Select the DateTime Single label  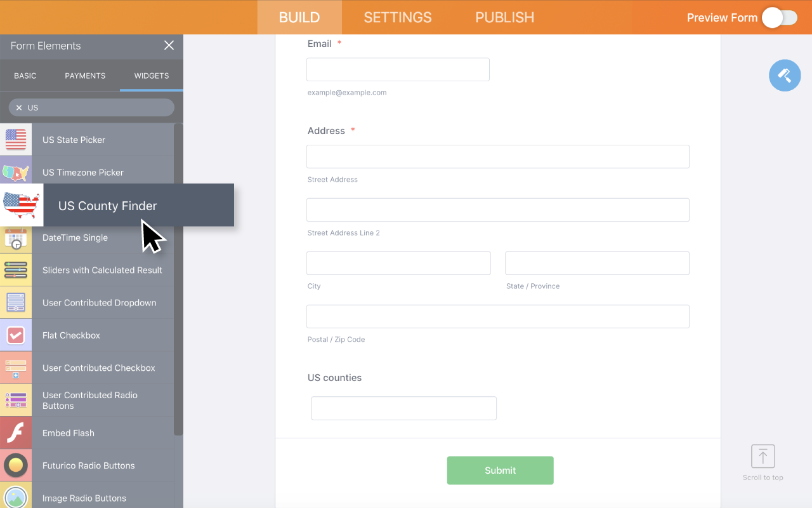coord(75,237)
